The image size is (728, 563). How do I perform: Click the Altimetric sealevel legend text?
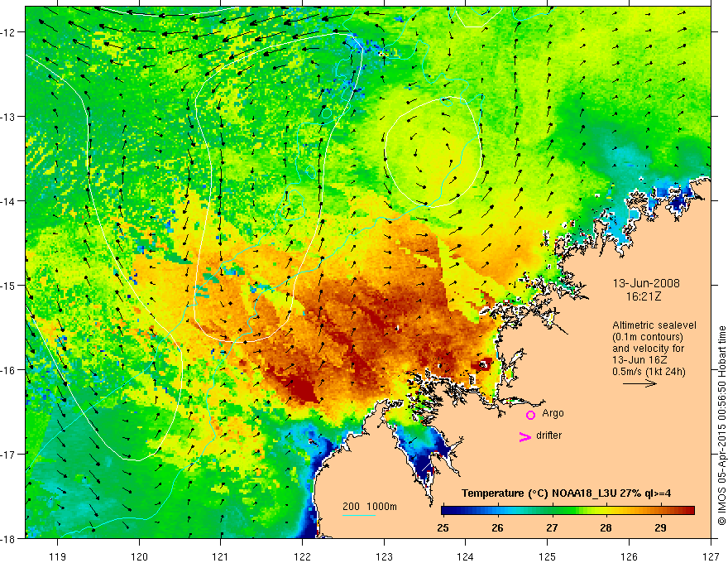coord(654,325)
